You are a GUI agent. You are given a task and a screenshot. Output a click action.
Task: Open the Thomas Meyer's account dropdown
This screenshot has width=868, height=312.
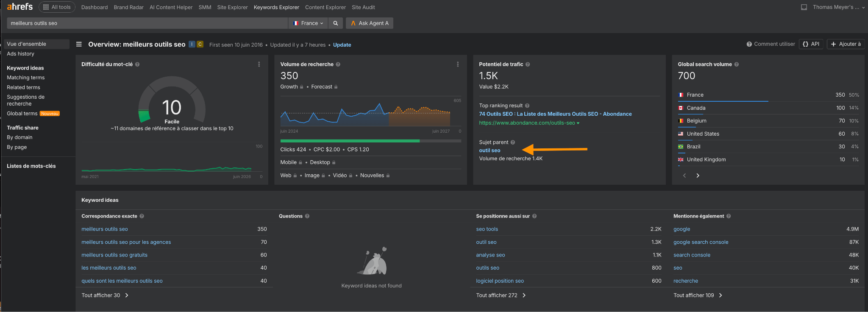tap(839, 7)
